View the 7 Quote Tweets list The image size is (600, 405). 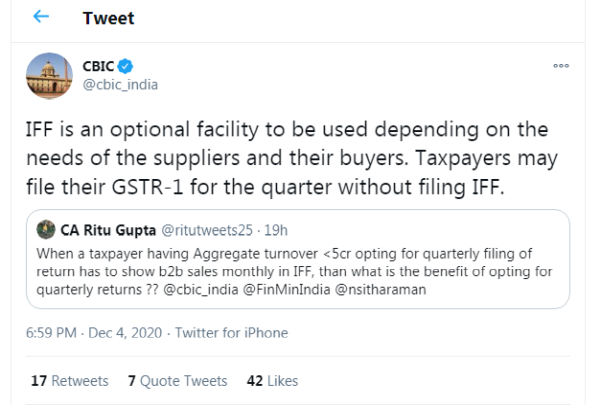[177, 381]
